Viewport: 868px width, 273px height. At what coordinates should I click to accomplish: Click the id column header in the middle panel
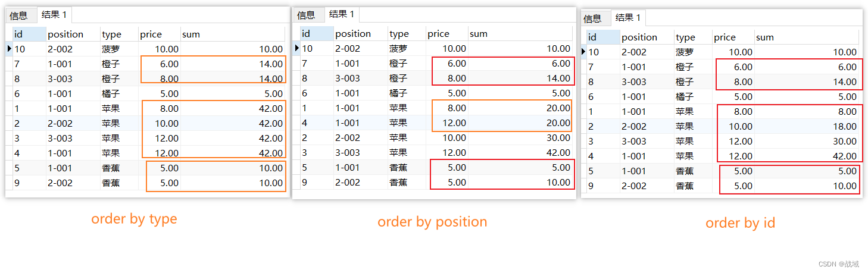point(317,34)
